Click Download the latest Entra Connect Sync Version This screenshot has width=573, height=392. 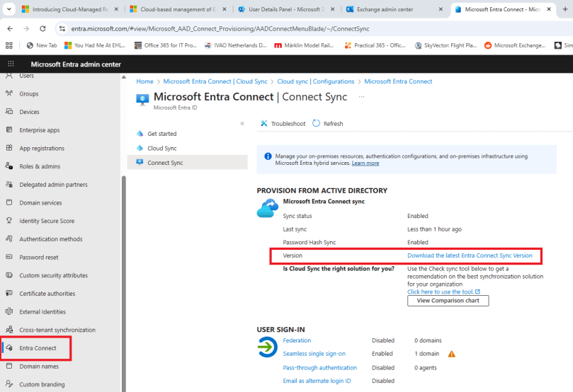click(470, 255)
